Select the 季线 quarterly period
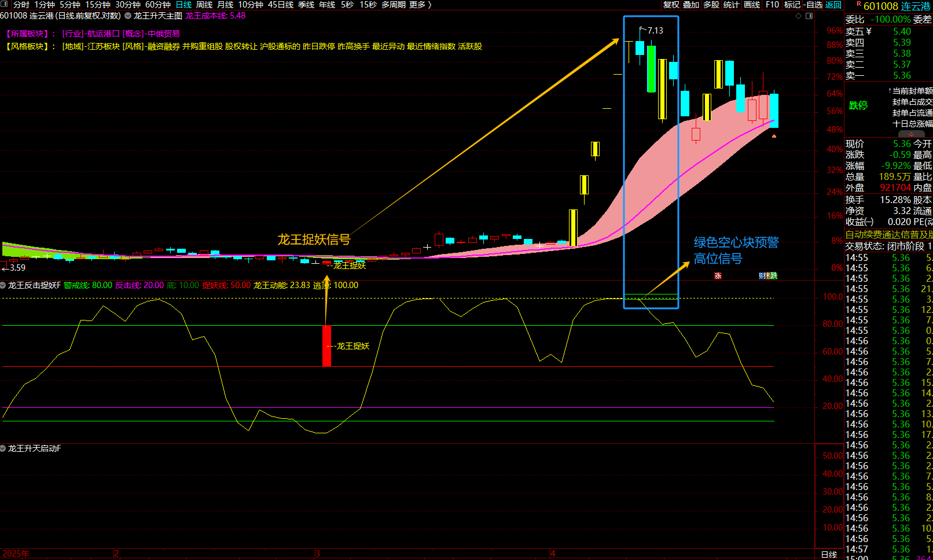 (306, 5)
